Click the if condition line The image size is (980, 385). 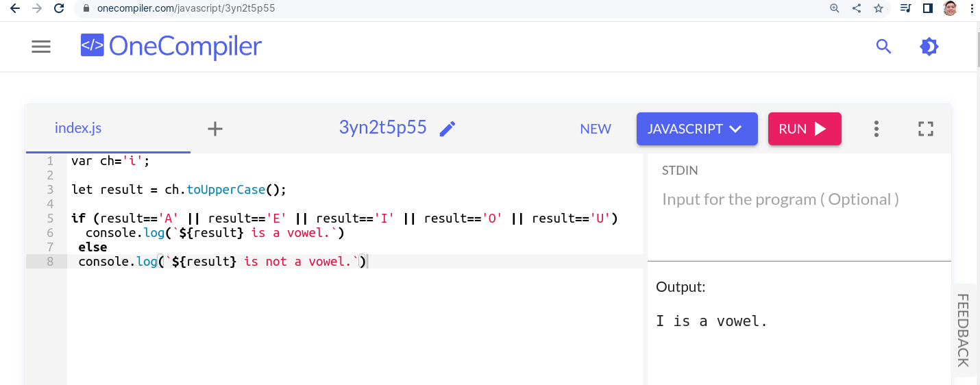tap(345, 219)
